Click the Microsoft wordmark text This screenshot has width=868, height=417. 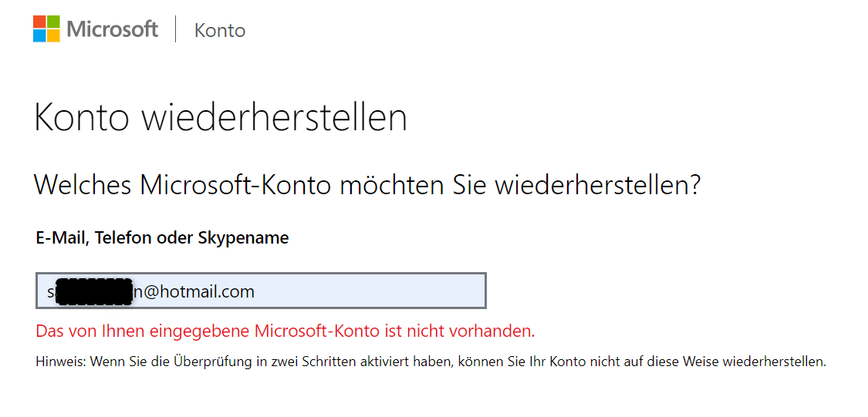(113, 29)
